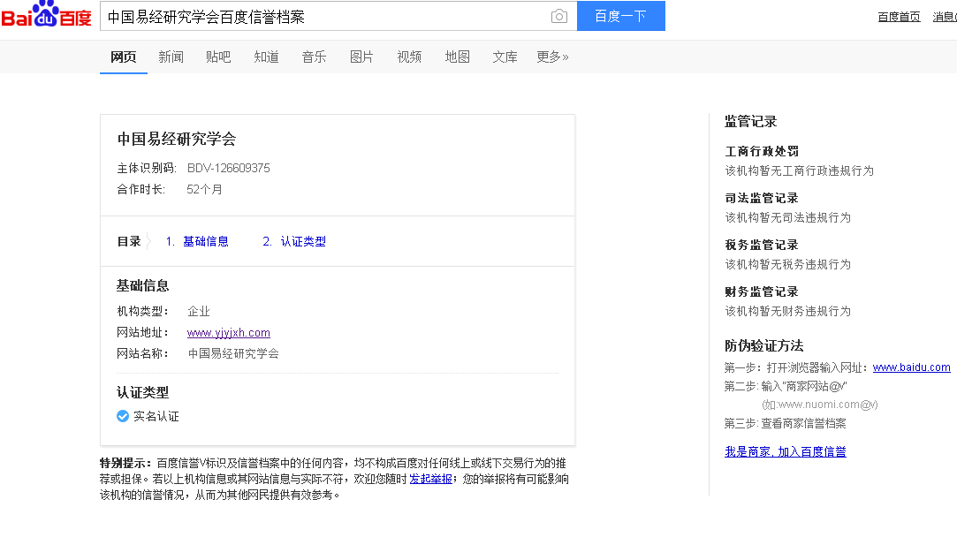This screenshot has width=957, height=560.
Task: Click the 工商行政处罚 heading
Action: coord(762,151)
